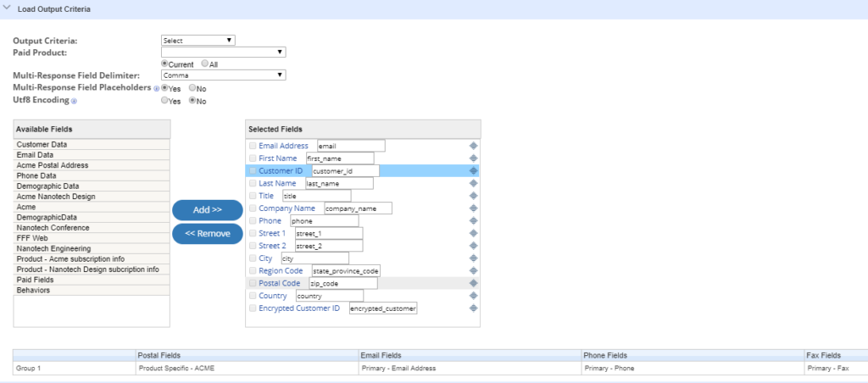Click drag handle icon beside Company Name
The width and height of the screenshot is (868, 383).
point(474,208)
